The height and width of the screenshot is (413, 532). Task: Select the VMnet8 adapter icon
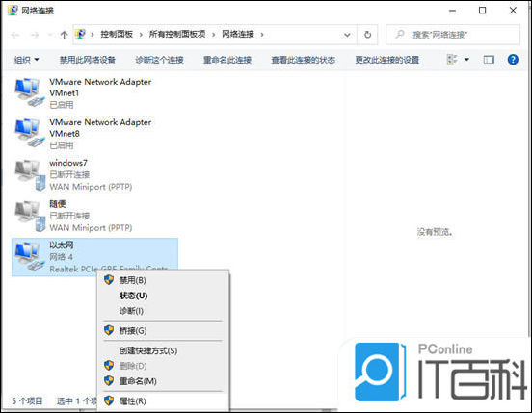coord(30,133)
